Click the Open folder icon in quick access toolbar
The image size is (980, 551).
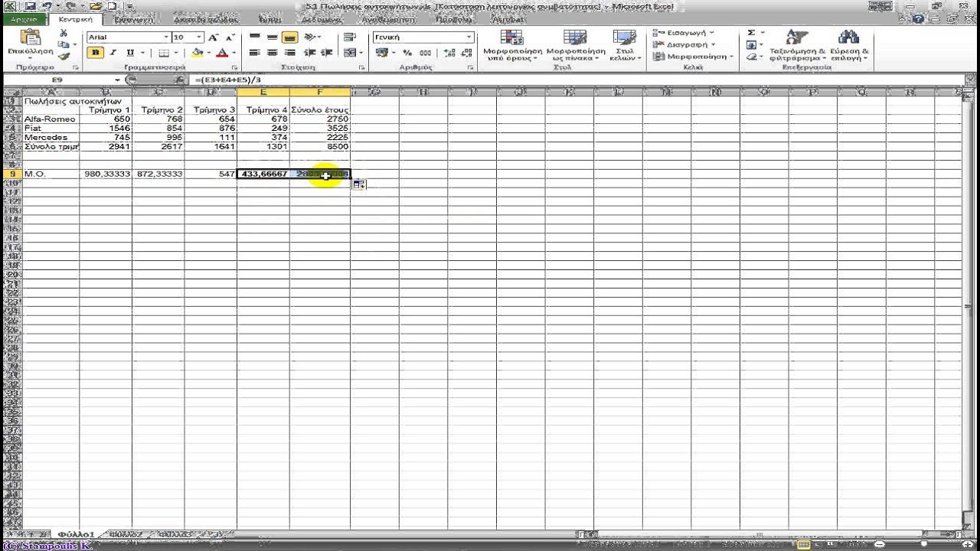96,6
